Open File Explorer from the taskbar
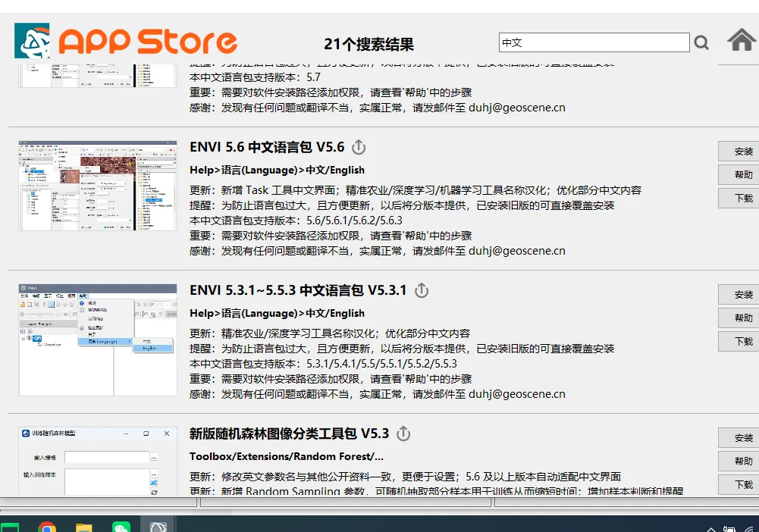Viewport: 759px width, 532px height. pyautogui.click(x=83, y=527)
